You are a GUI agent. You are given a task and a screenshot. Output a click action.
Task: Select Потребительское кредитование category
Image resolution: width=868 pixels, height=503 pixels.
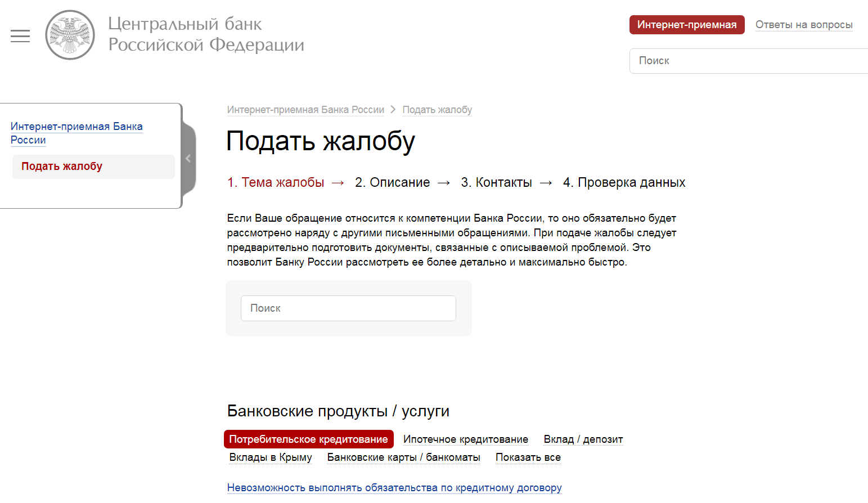pos(308,439)
